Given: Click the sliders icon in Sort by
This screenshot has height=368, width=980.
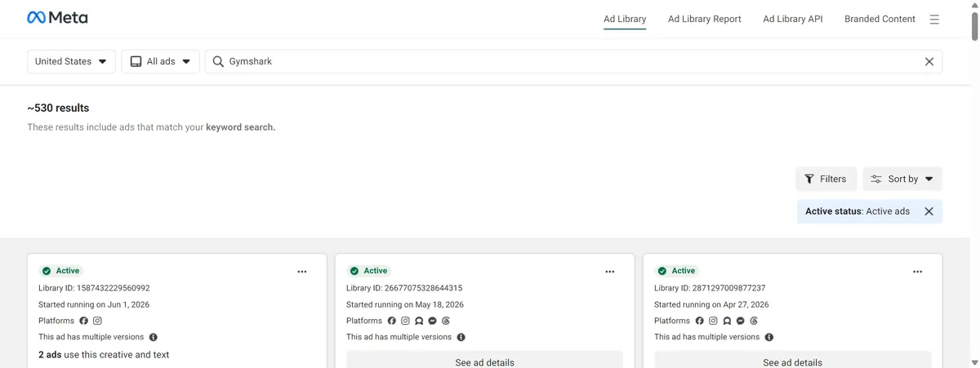Looking at the screenshot, I should [876, 179].
